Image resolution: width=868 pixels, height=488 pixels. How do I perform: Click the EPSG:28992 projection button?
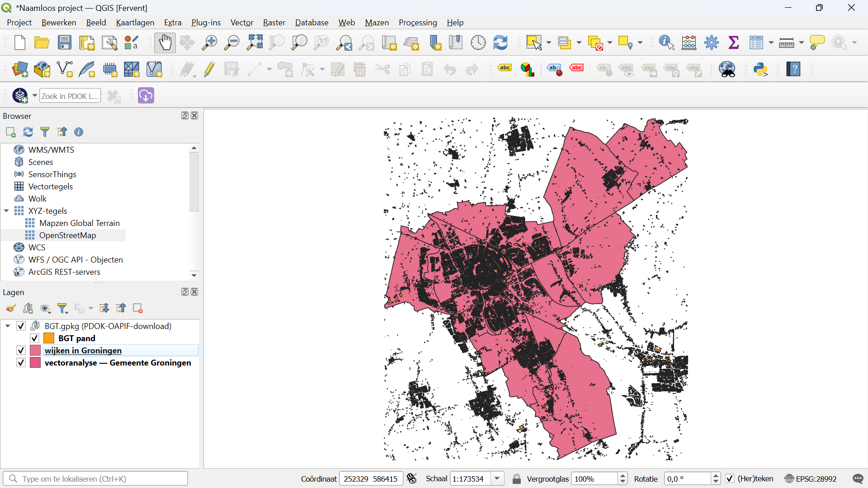pyautogui.click(x=811, y=479)
